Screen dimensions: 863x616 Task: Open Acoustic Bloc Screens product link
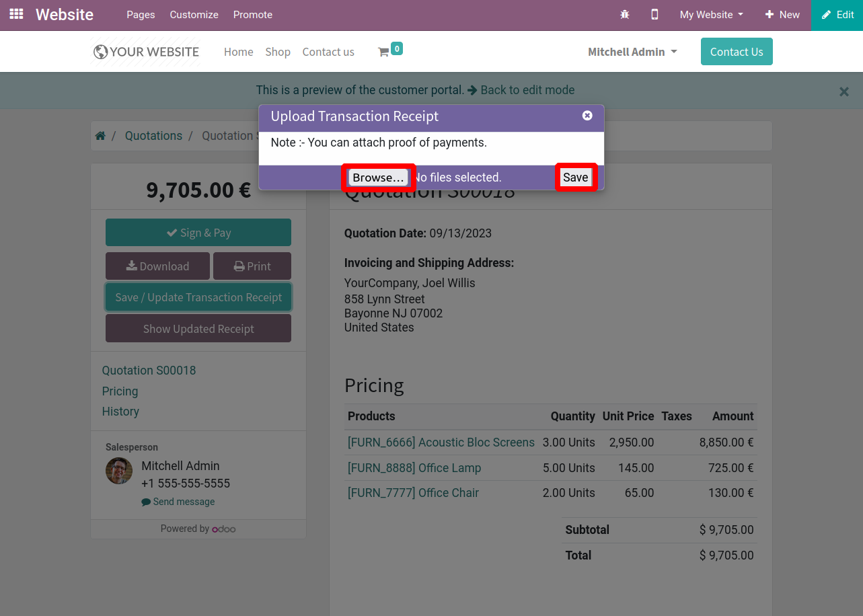point(441,442)
